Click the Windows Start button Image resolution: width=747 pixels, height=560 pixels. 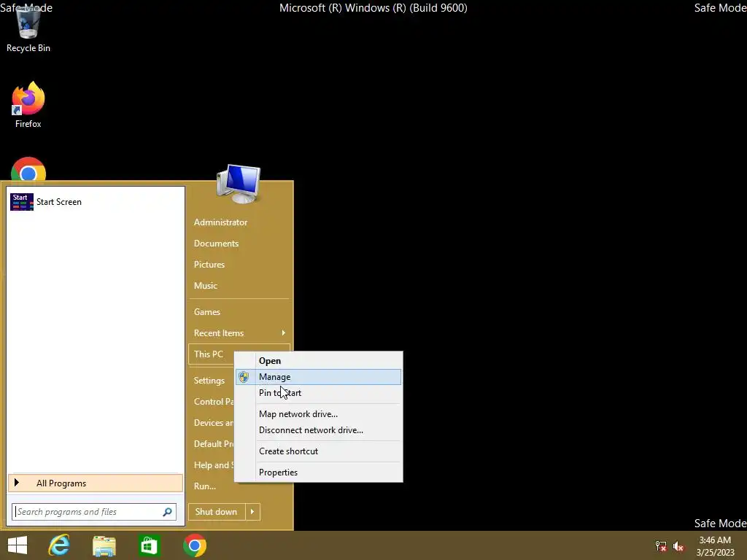click(x=18, y=545)
